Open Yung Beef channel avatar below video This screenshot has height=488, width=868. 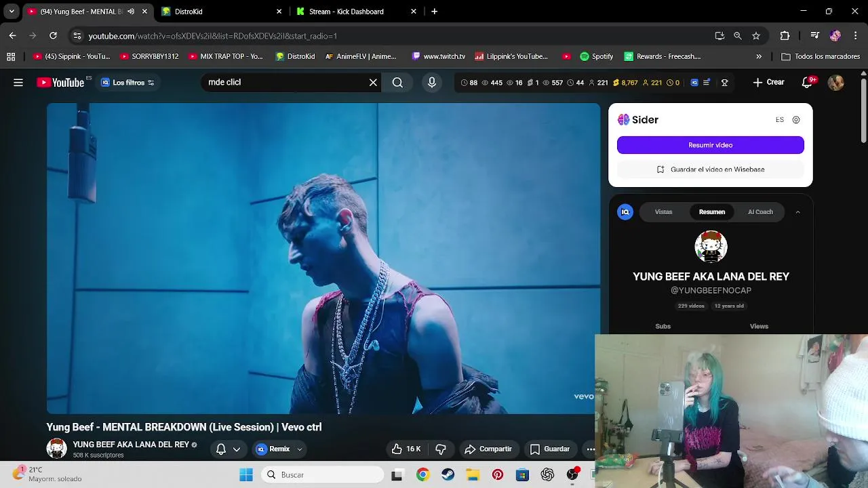[56, 449]
